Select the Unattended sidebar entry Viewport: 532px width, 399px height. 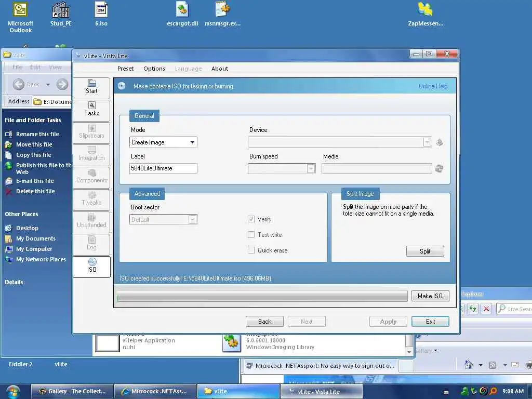coord(91,221)
